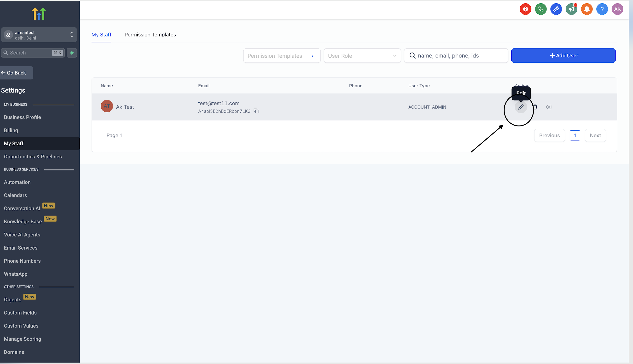Click the red dashboard icon in header
This screenshot has width=633, height=364.
[x=525, y=9]
